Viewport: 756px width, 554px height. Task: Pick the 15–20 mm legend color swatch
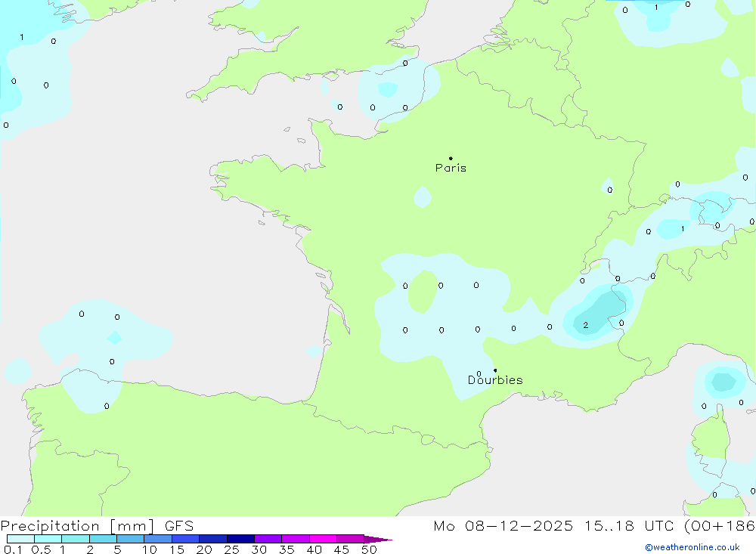click(x=185, y=539)
